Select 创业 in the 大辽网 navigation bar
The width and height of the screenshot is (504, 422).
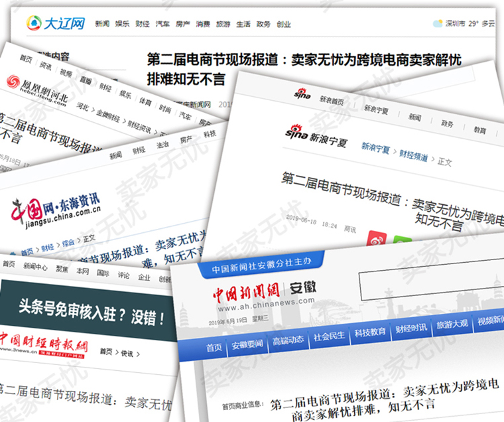coord(283,25)
